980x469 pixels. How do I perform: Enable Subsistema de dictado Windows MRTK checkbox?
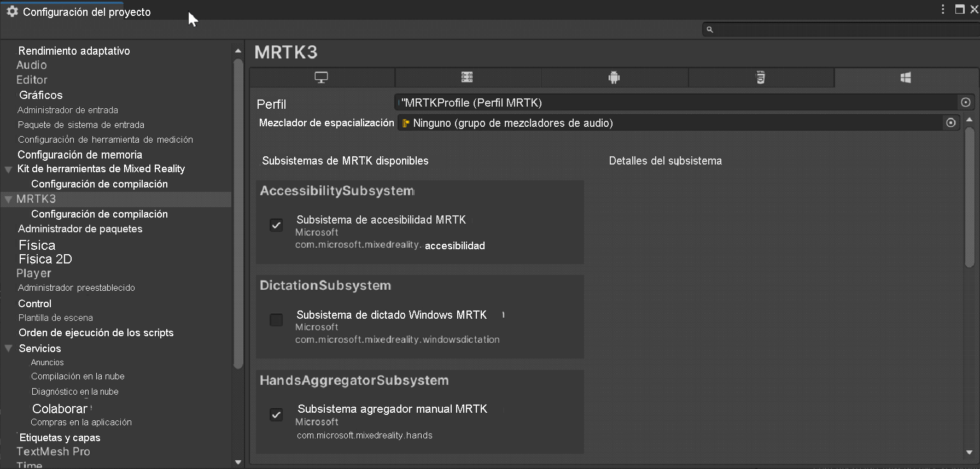(276, 320)
